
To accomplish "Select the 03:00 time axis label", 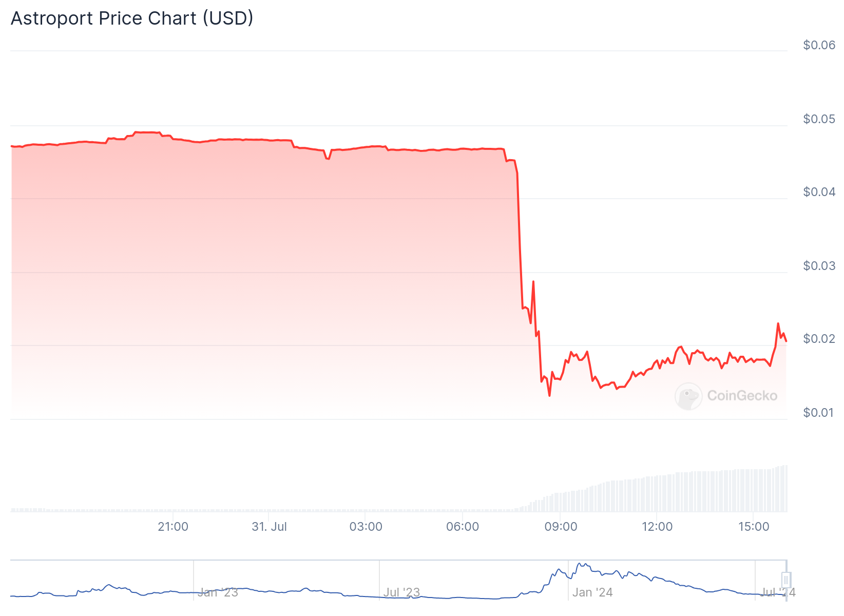I will 366,527.
